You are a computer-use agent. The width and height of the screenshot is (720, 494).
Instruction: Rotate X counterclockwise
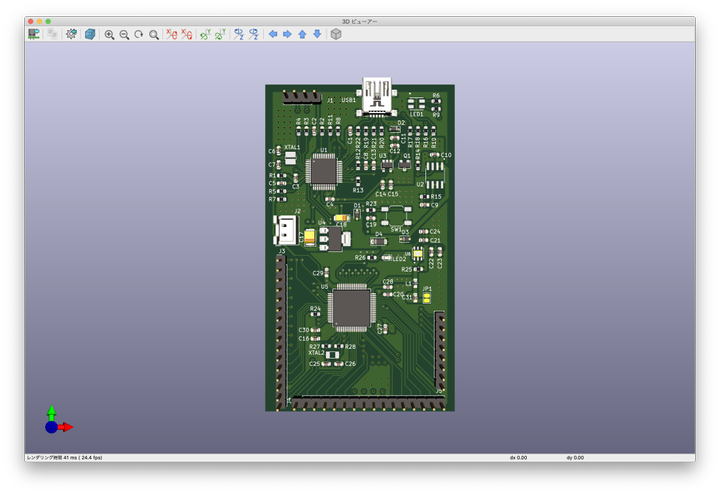(x=187, y=34)
